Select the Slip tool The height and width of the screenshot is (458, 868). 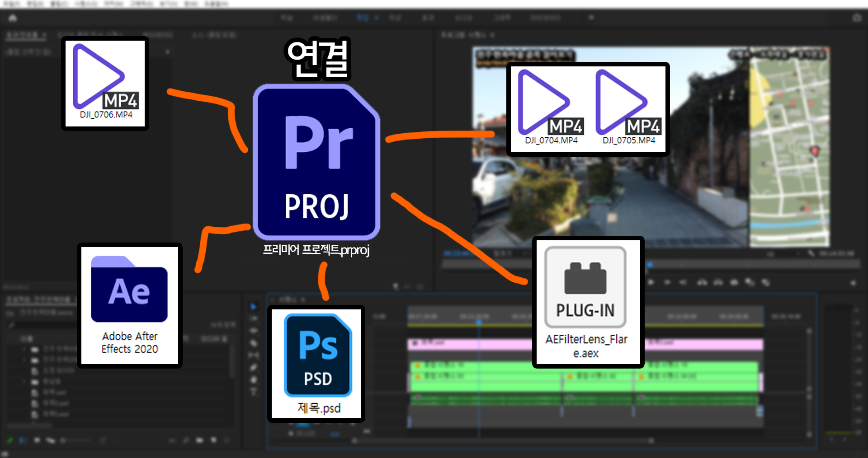253,355
